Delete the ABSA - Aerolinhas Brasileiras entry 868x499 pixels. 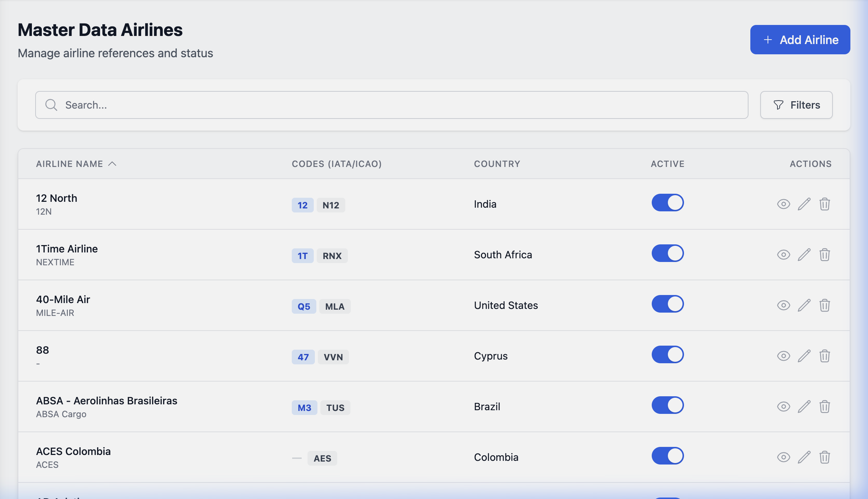pyautogui.click(x=825, y=407)
